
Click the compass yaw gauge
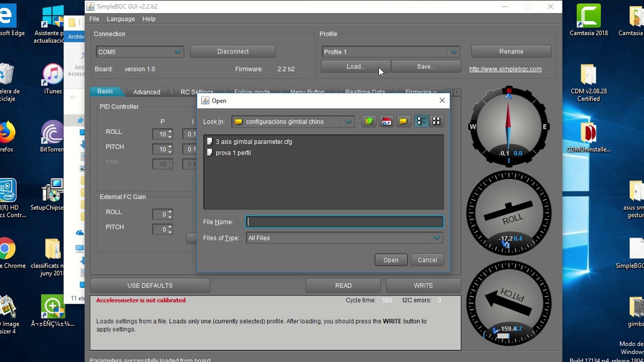[509, 127]
